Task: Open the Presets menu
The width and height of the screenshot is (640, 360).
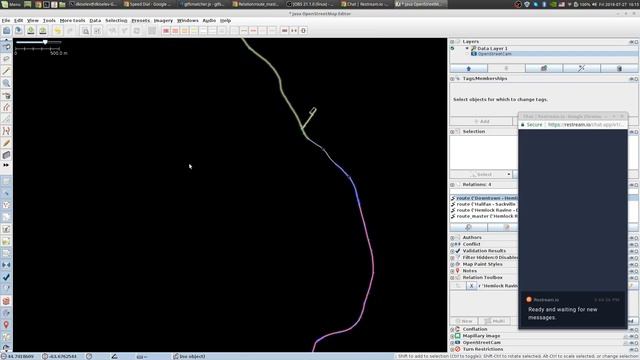Action: click(x=140, y=20)
